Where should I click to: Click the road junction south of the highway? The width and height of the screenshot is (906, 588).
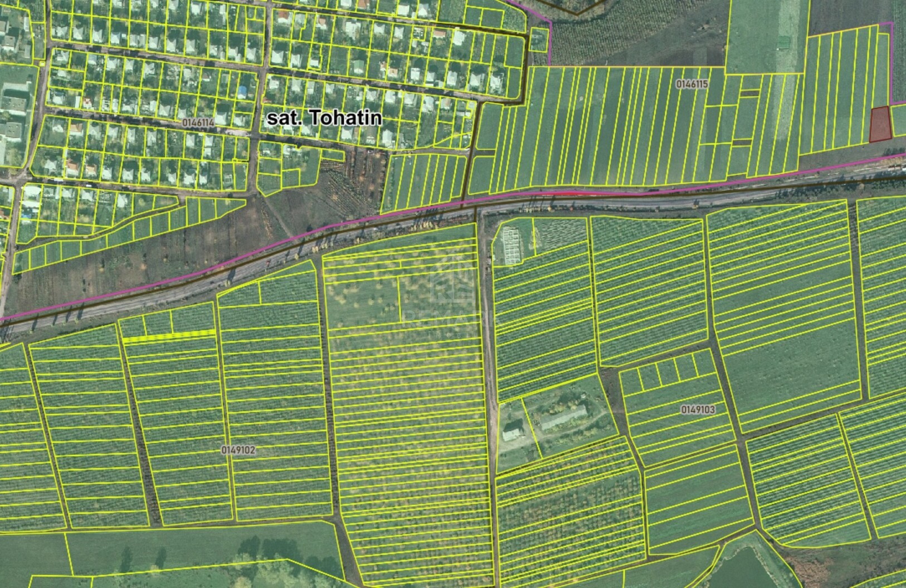479,212
